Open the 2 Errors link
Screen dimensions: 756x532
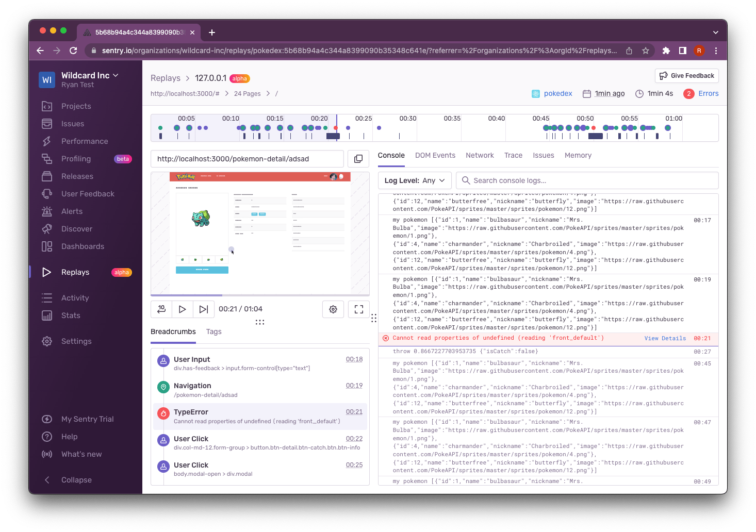(x=701, y=93)
